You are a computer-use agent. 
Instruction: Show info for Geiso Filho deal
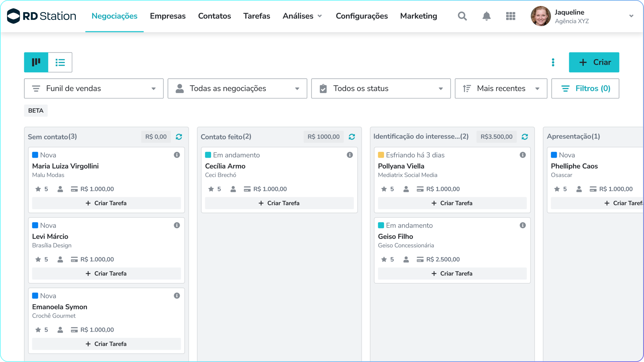point(523,225)
